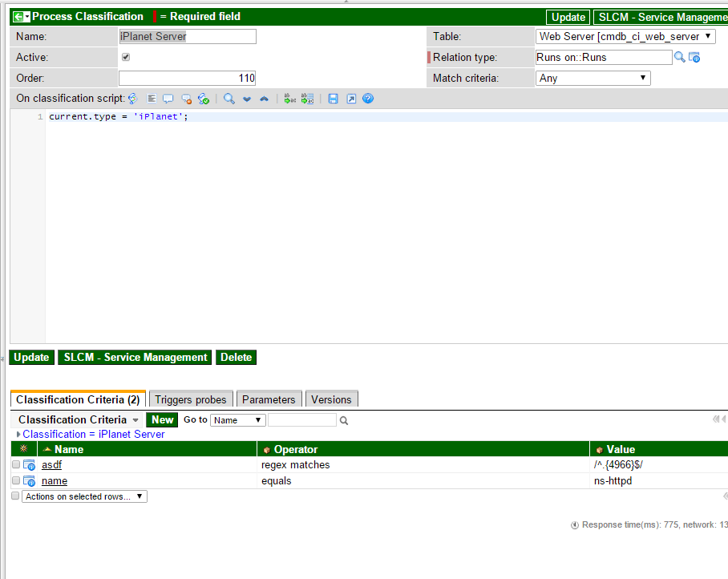The image size is (728, 579).
Task: Click Relation type lookup magnifier icon
Action: coord(679,57)
